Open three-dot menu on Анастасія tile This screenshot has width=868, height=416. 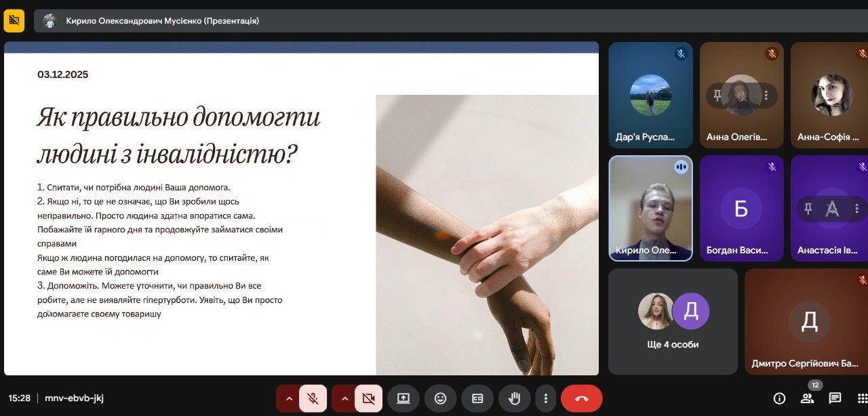point(856,209)
